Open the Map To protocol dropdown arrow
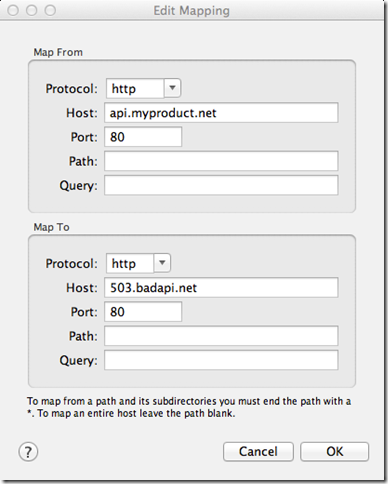This screenshot has width=388, height=484. tap(162, 263)
